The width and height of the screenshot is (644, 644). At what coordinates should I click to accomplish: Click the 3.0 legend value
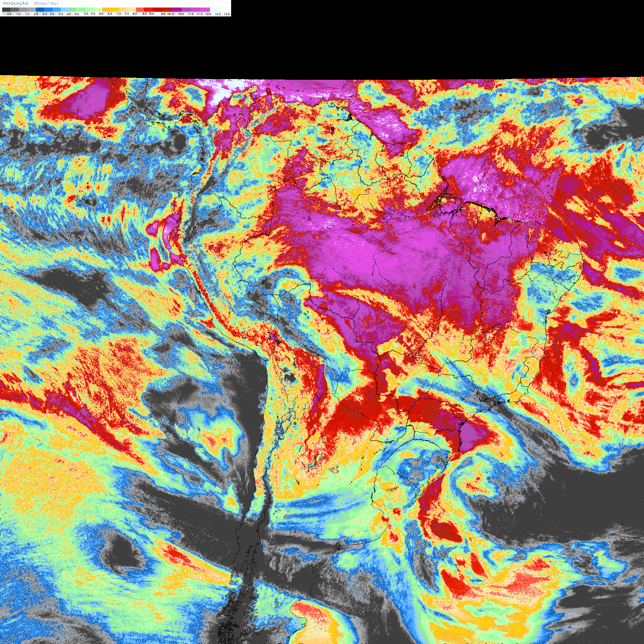coord(52,14)
